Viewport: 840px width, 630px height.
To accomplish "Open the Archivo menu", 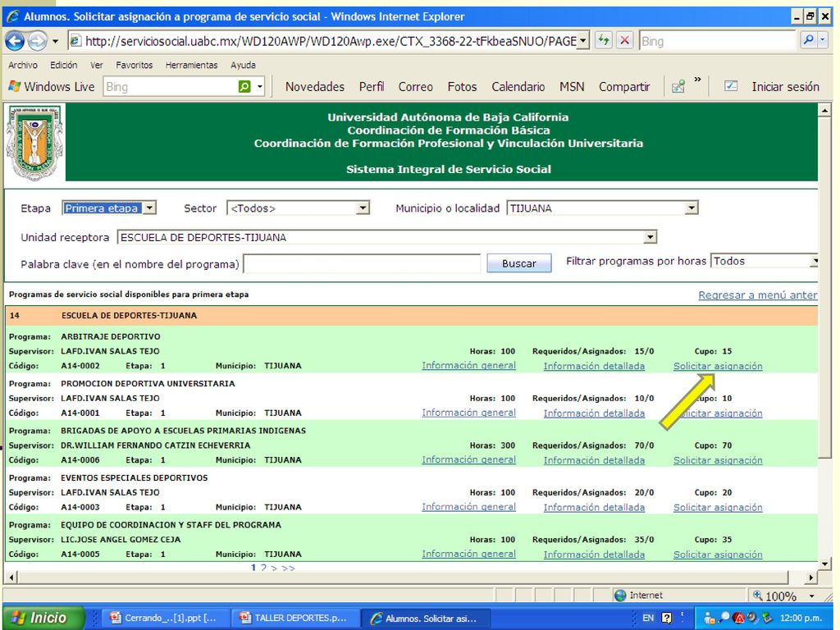I will (x=22, y=65).
